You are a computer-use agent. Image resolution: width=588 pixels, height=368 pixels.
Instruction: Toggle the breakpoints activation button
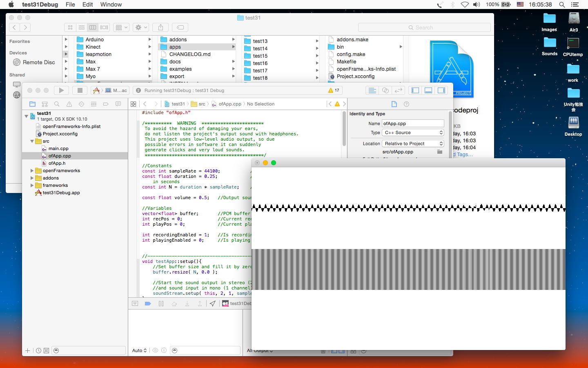pyautogui.click(x=148, y=304)
